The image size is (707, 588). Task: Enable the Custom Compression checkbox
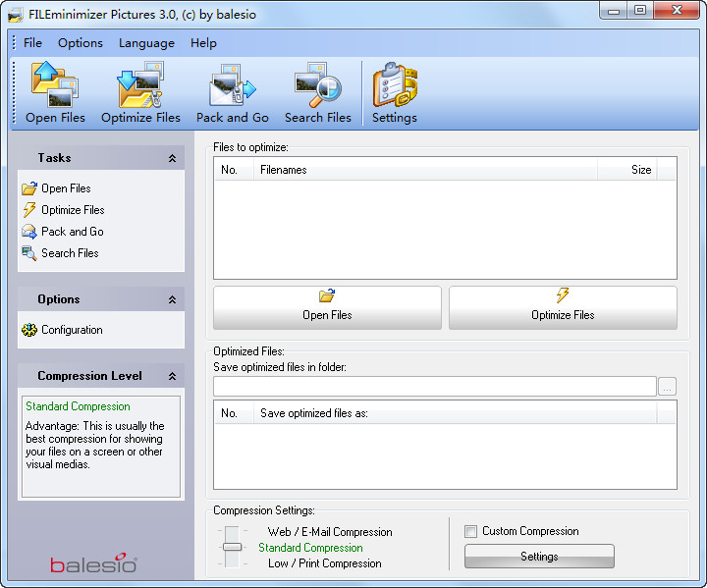470,532
